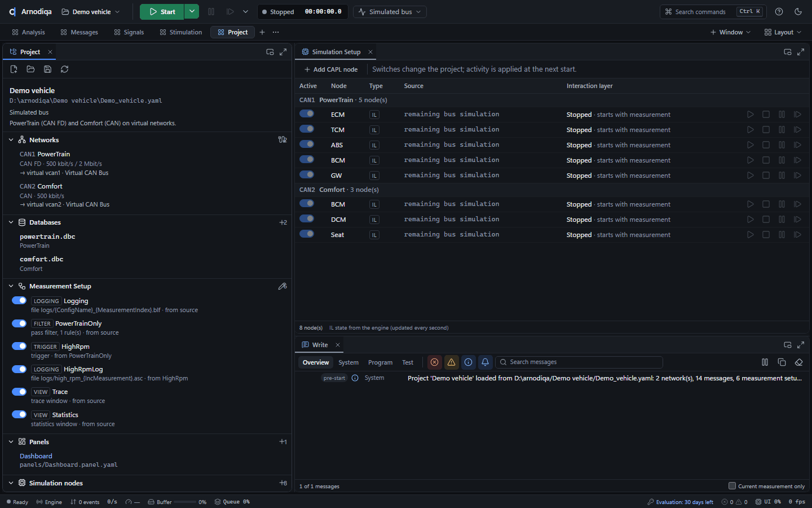This screenshot has height=508, width=812.
Task: Pause the ABS node interaction layer
Action: [x=782, y=145]
